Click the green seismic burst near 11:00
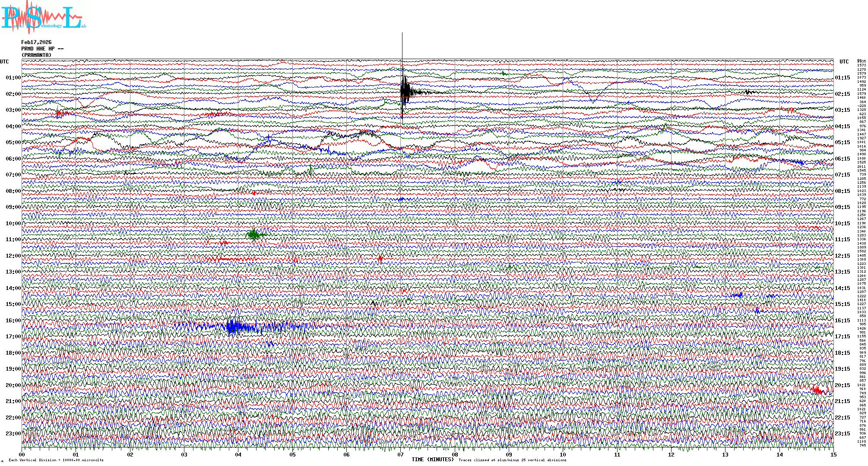Viewport: 868px width, 466px height. tap(254, 235)
